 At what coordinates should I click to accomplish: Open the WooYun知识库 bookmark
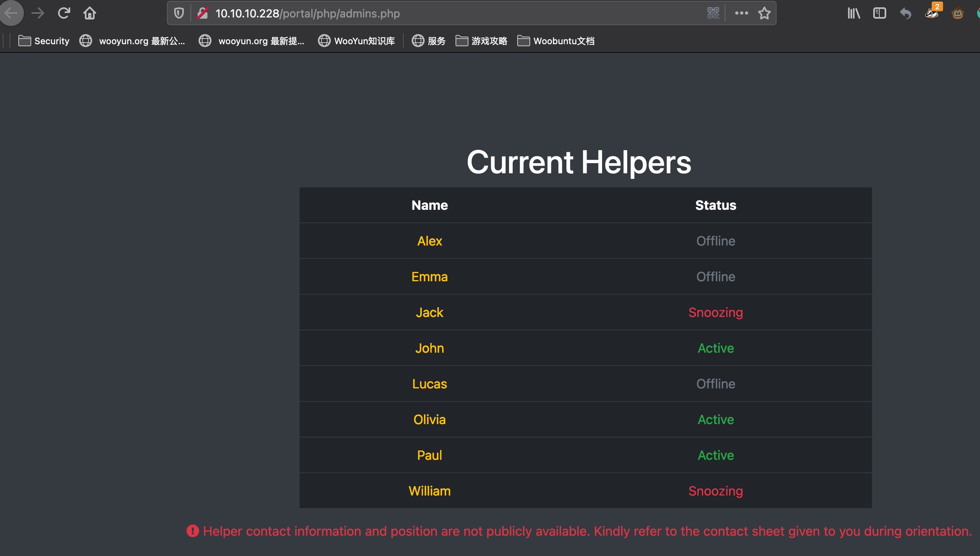pyautogui.click(x=356, y=41)
